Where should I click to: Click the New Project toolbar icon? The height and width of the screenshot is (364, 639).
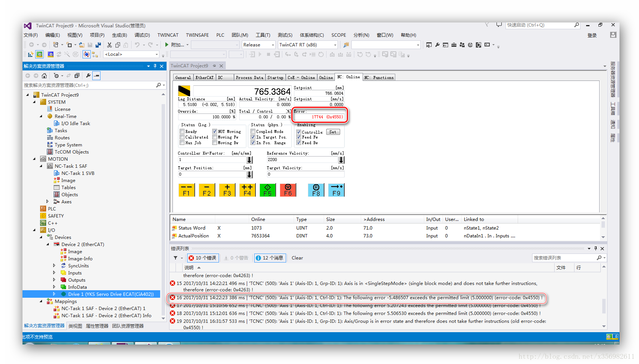[55, 45]
